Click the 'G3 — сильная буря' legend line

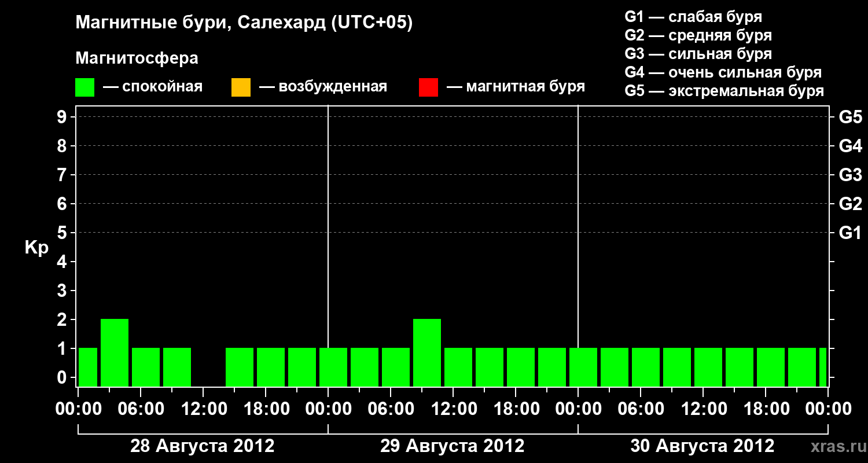[x=698, y=54]
